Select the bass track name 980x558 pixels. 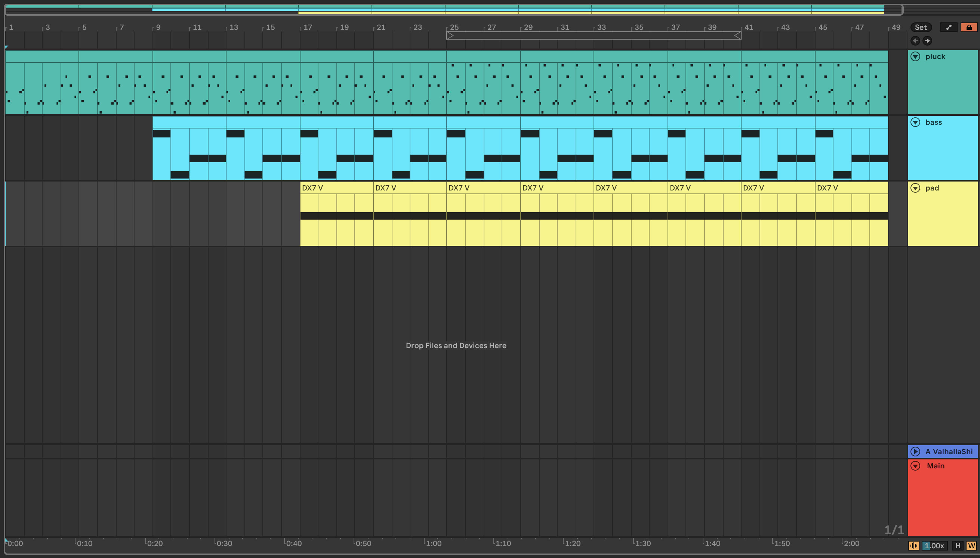point(933,122)
